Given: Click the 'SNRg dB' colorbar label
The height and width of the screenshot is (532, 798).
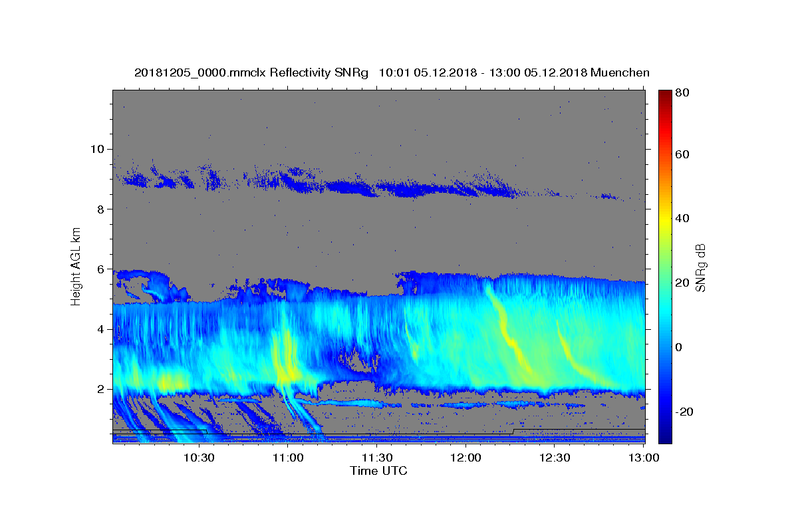Looking at the screenshot, I should click(700, 267).
